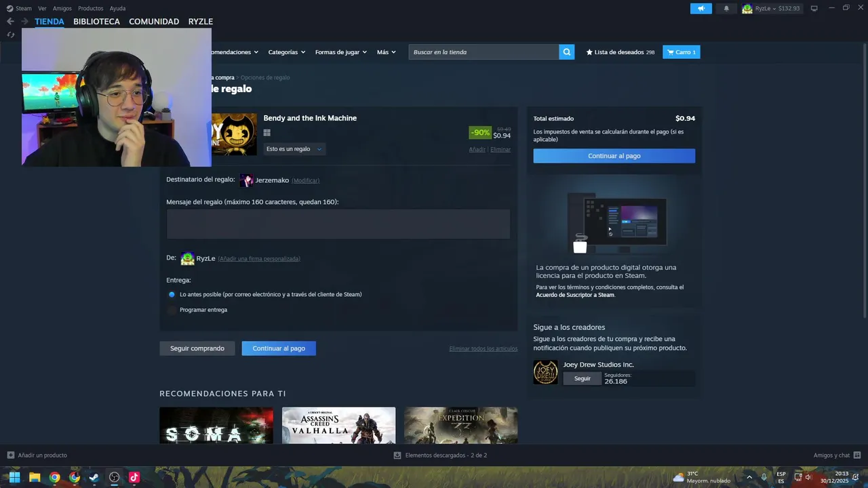This screenshot has height=488, width=868.
Task: Switch to the COMUNIDAD tab
Action: tap(154, 22)
